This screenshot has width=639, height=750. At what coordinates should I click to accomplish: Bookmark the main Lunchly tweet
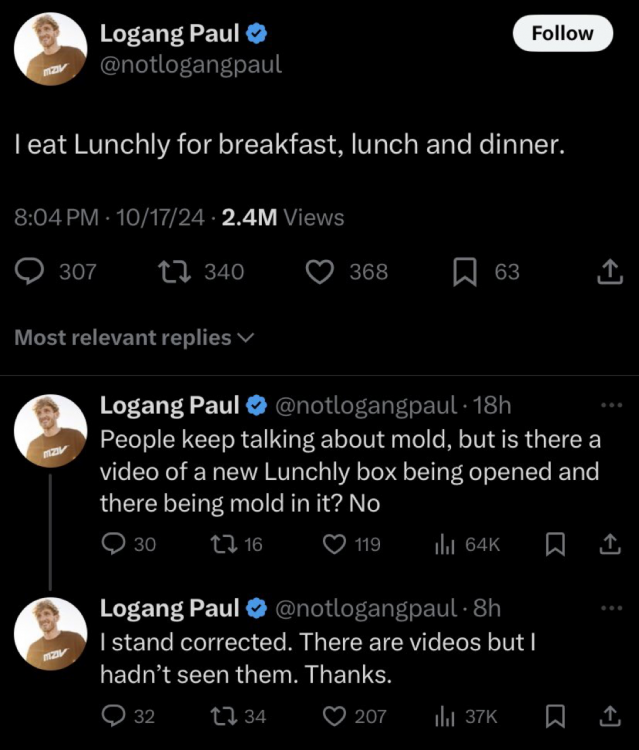pos(465,271)
